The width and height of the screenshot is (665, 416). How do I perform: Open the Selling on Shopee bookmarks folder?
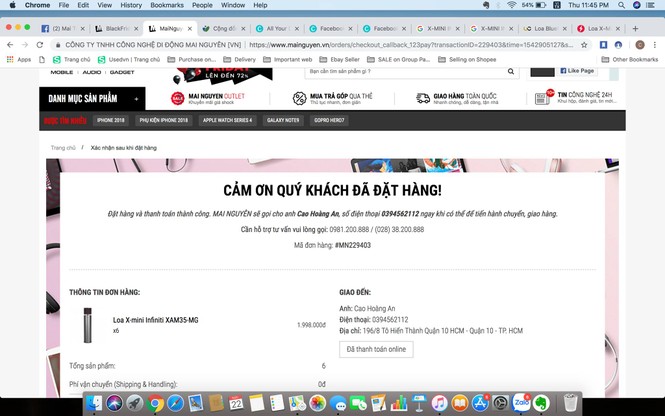point(467,59)
